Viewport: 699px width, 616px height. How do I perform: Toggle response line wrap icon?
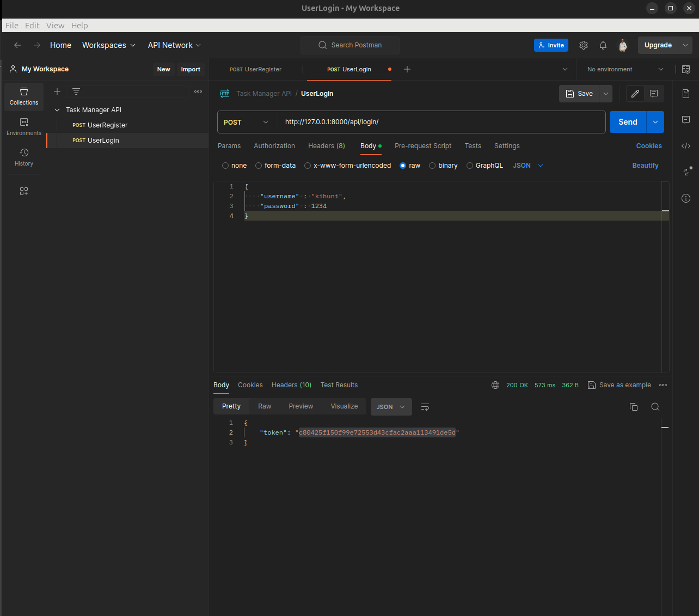pyautogui.click(x=425, y=407)
